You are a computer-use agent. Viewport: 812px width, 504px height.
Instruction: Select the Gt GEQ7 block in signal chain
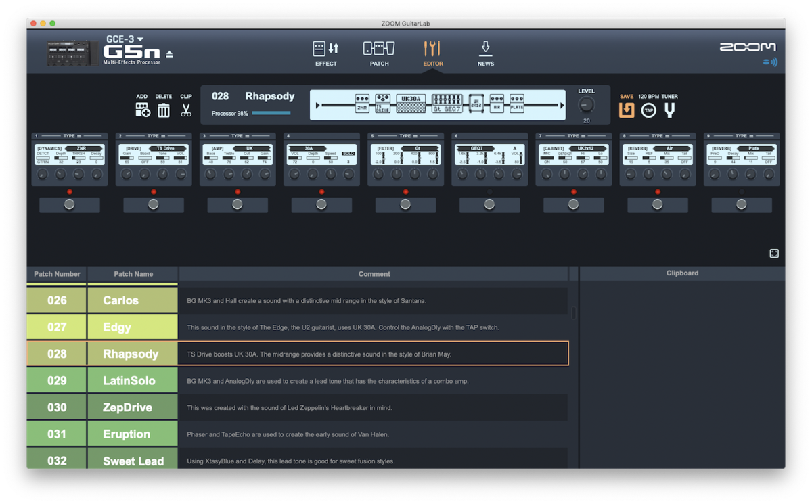[x=447, y=104]
